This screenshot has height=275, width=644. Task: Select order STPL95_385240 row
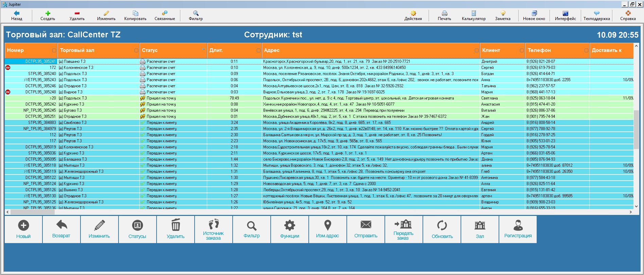319,74
